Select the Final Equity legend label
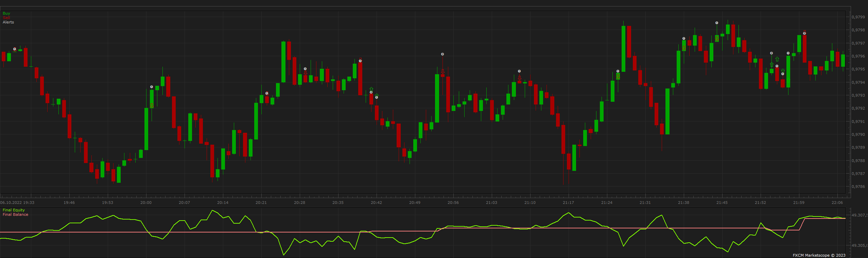Viewport: 868px width, 258px height. [x=14, y=210]
